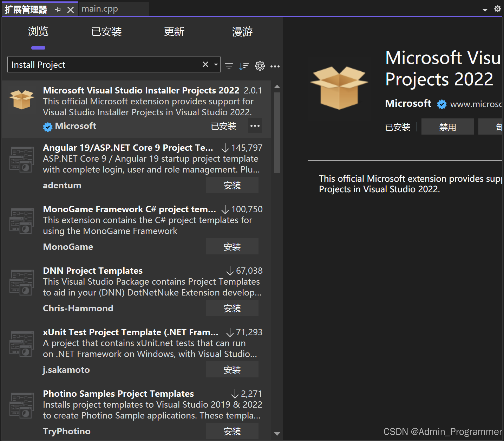Viewport: 504px width, 441px height.
Task: Click the verified badge next to Microsoft in list
Action: (48, 127)
